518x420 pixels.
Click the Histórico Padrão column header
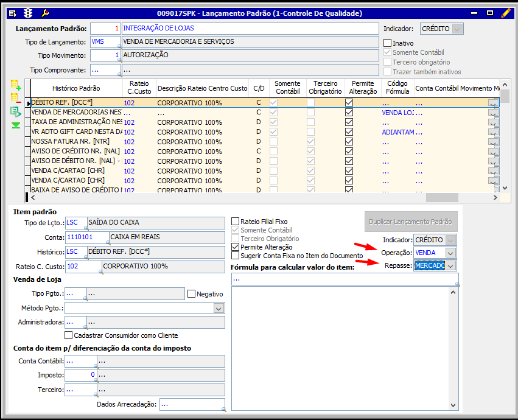(76, 88)
